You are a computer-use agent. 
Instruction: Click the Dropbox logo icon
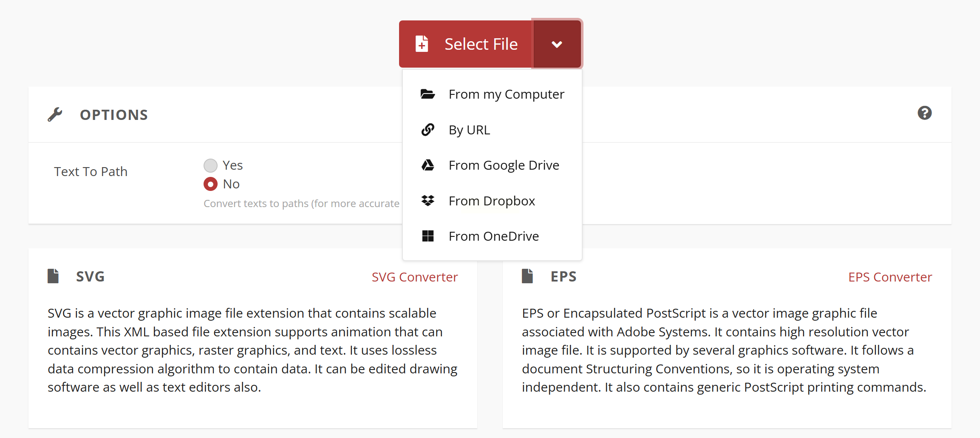tap(428, 201)
